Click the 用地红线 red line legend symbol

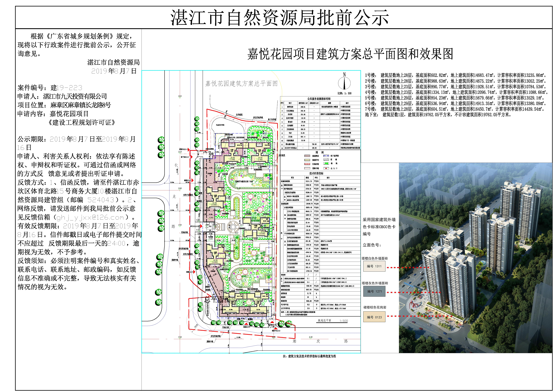pyautogui.click(x=307, y=164)
